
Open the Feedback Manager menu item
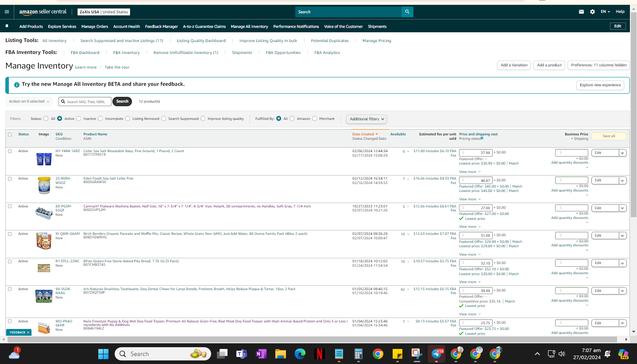(162, 27)
